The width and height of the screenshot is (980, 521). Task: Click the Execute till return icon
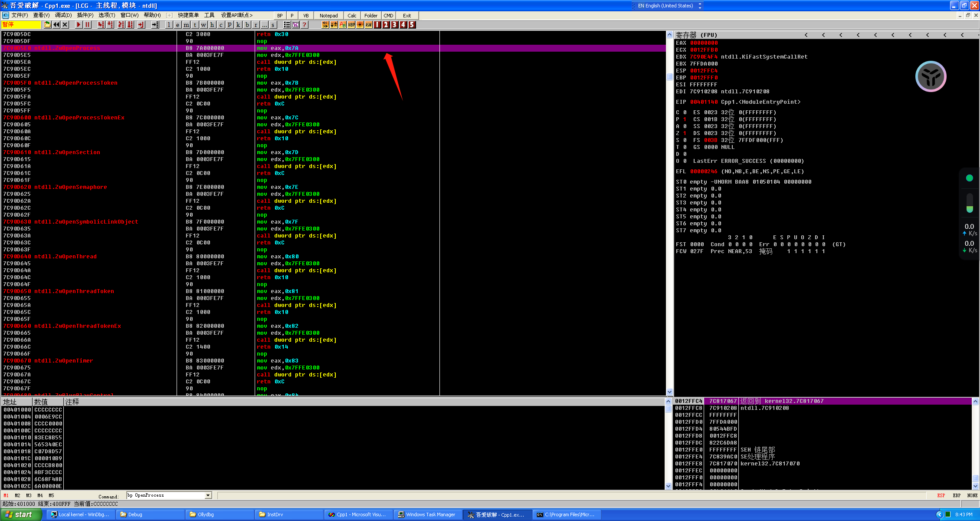[141, 25]
